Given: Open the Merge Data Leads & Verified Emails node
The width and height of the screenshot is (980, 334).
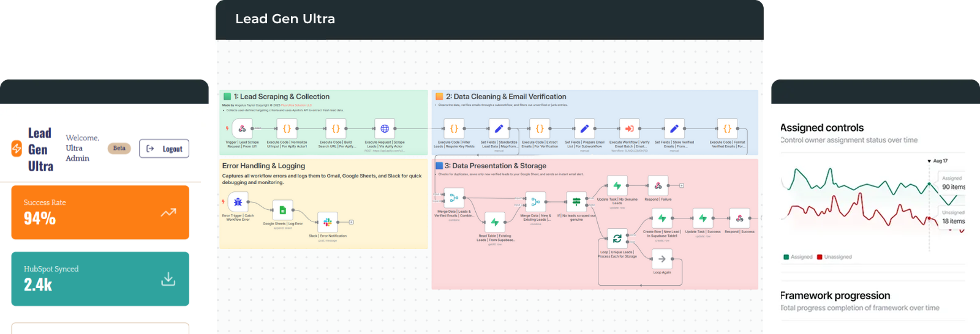Looking at the screenshot, I should tap(454, 198).
